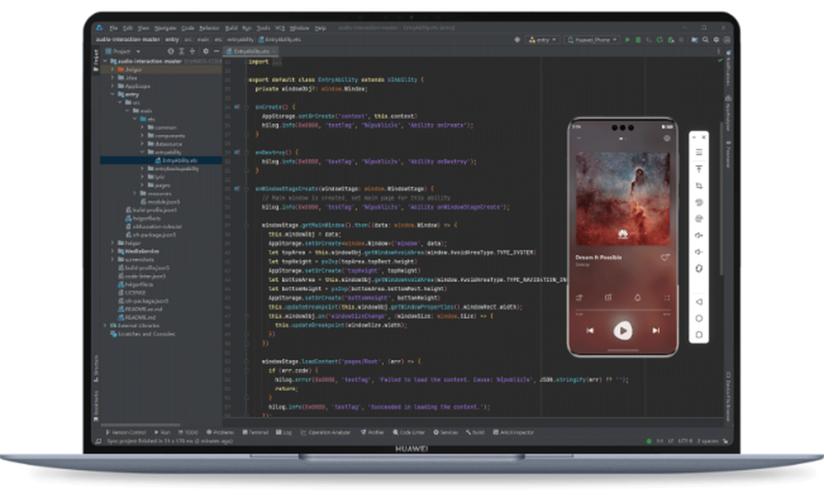Image resolution: width=824 pixels, height=504 pixels.
Task: Open the ArkUI Inspector tool window
Action: (x=513, y=432)
